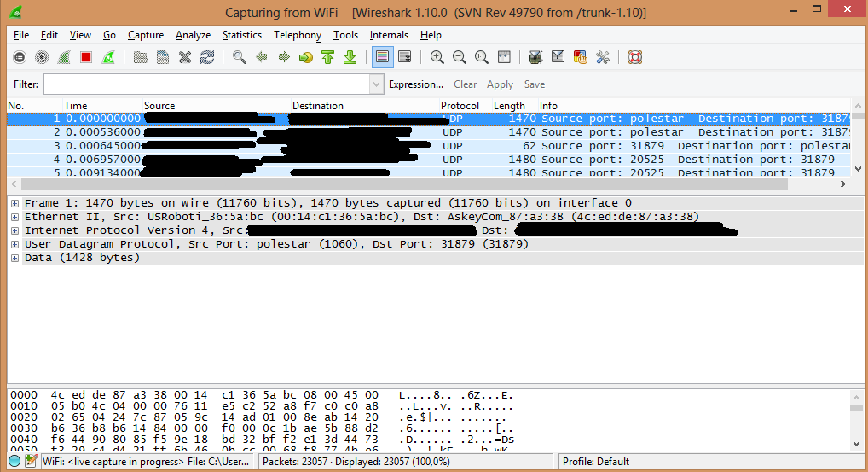Zoom in on packet text

(437, 57)
